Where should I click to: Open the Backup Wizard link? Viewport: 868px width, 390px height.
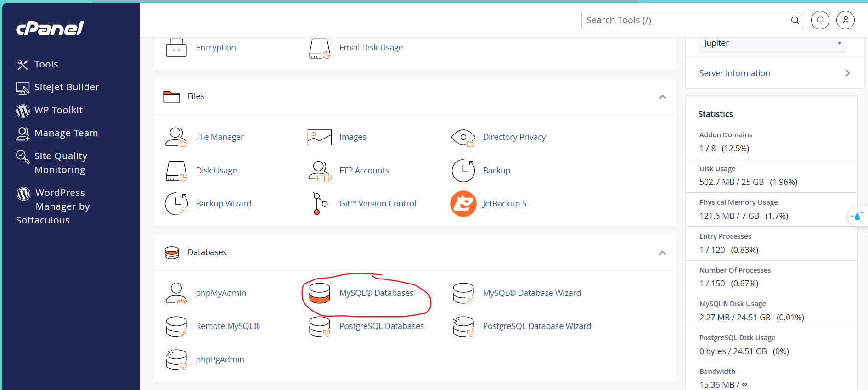[223, 204]
